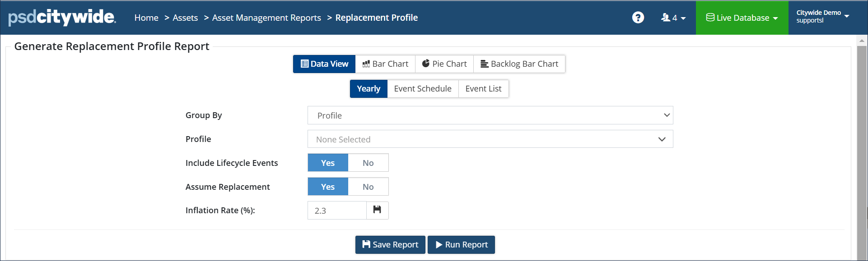The image size is (868, 261).
Task: Click the Save Report button
Action: tap(390, 245)
